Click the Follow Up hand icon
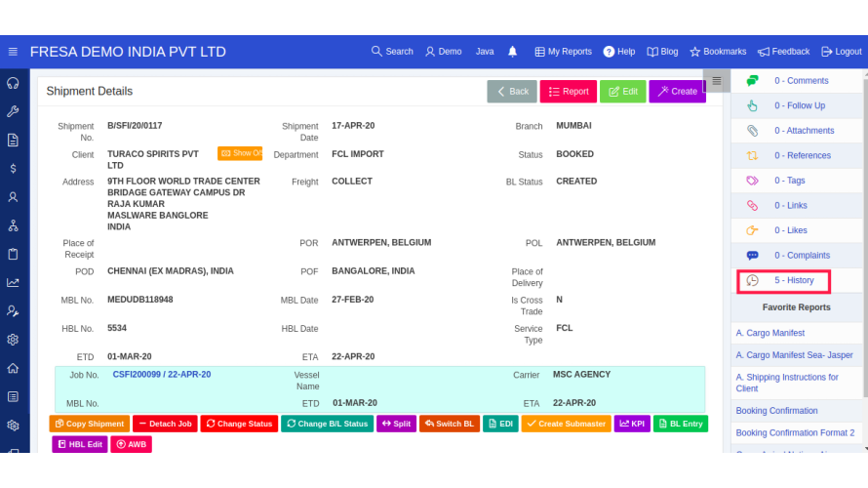Screen dimensions: 868x488 click(752, 105)
